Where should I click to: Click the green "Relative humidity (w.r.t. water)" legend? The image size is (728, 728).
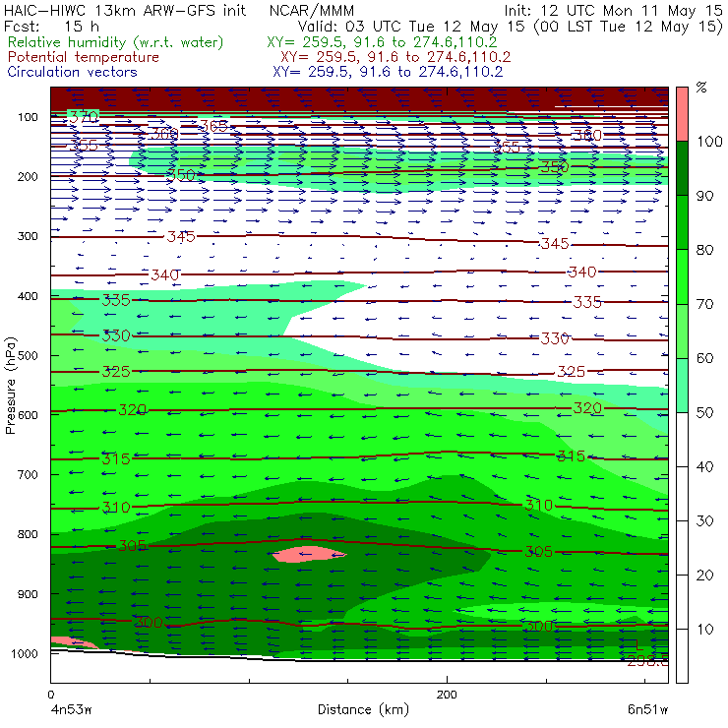pos(115,42)
